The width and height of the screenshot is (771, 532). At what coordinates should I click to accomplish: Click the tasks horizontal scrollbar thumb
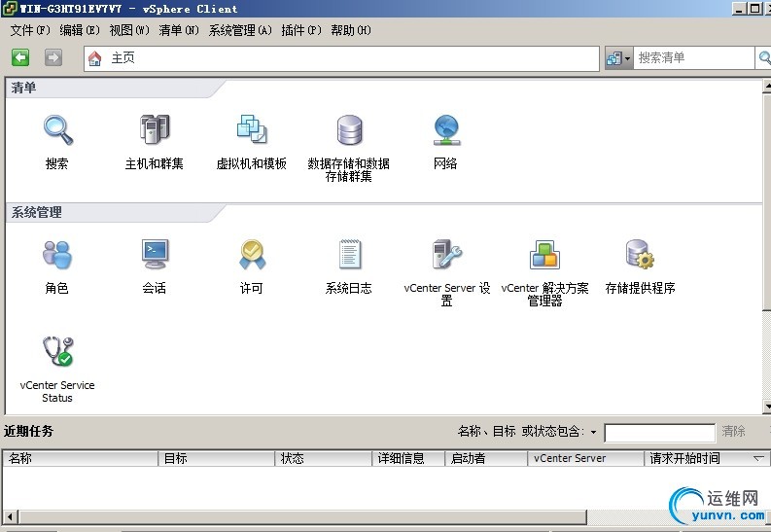coord(302,517)
